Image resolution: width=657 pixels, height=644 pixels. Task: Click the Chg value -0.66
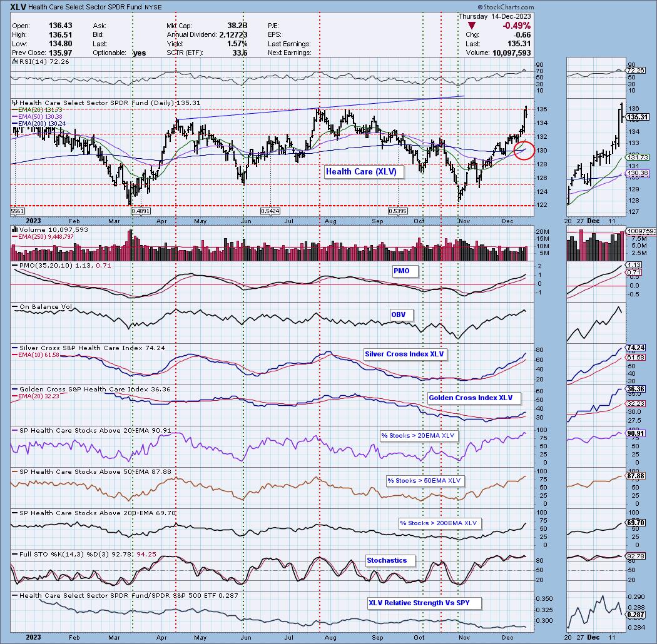(522, 35)
